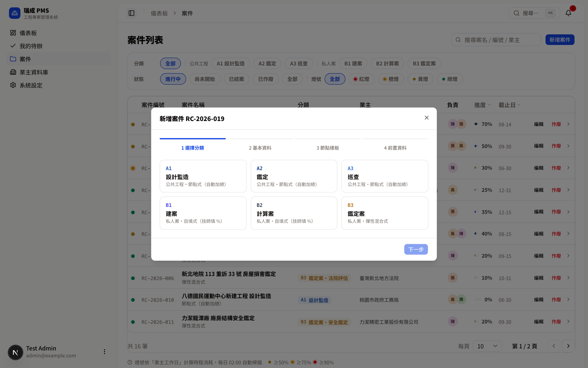
Task: Switch to step 3 節點樣板
Action: click(327, 148)
